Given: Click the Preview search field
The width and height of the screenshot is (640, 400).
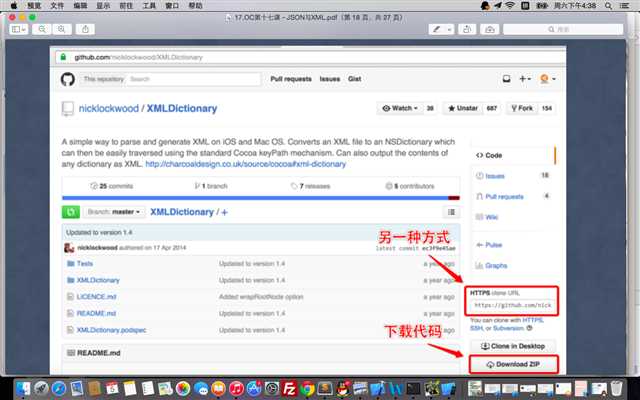Looking at the screenshot, I should click(563, 29).
